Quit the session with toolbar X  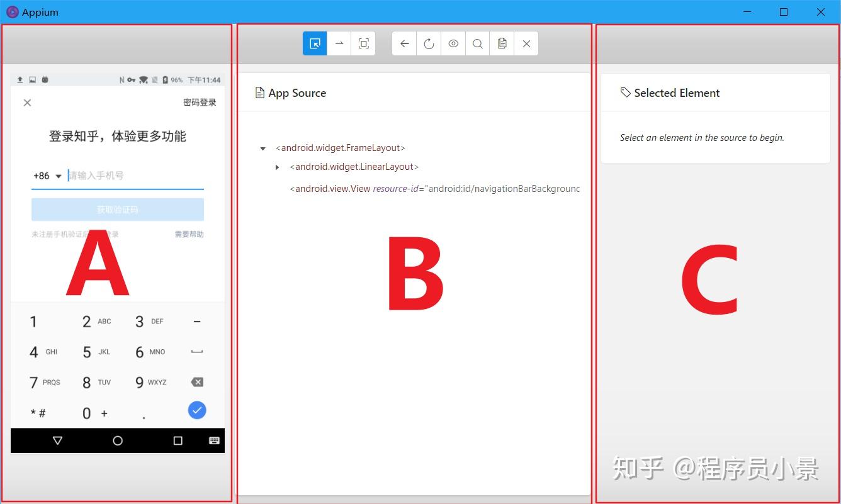pos(526,43)
